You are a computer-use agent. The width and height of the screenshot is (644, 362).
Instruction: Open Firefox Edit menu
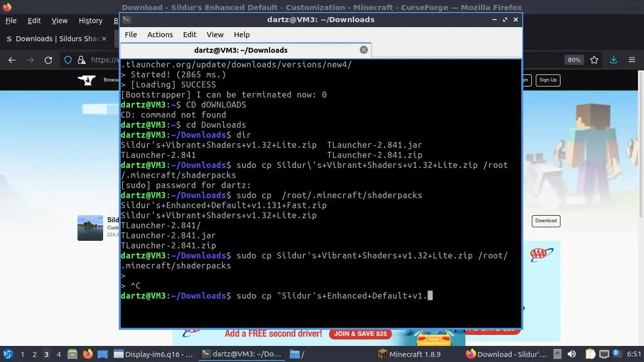34,21
